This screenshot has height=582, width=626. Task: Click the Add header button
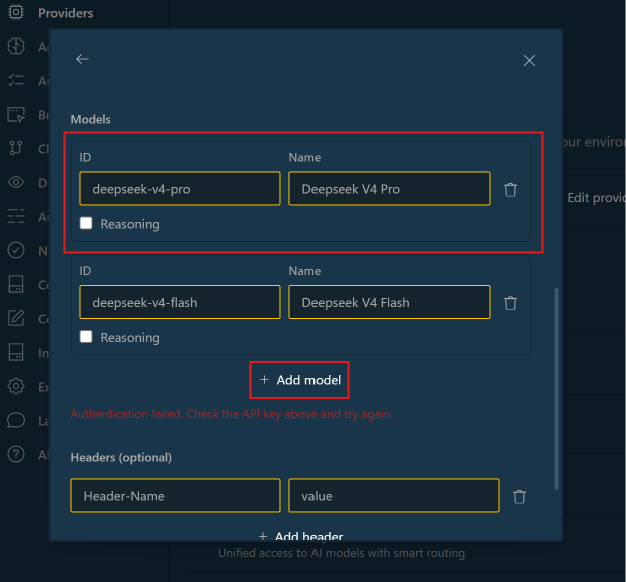pyautogui.click(x=301, y=536)
